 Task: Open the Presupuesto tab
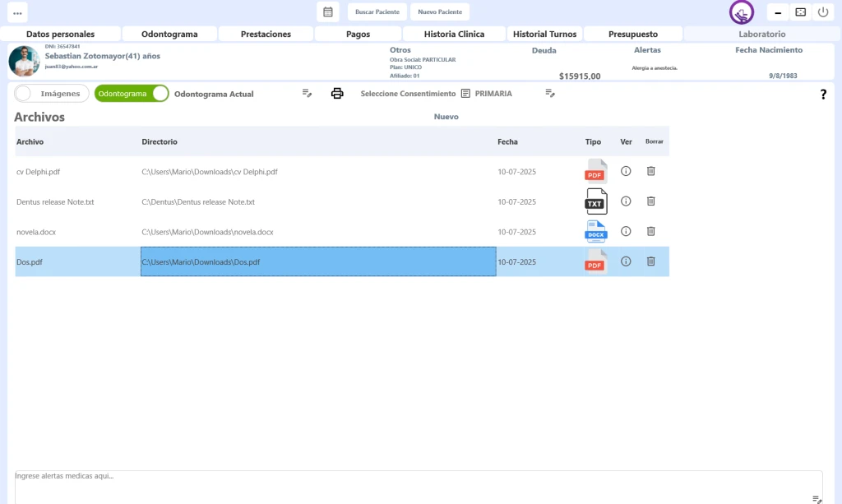coord(632,35)
